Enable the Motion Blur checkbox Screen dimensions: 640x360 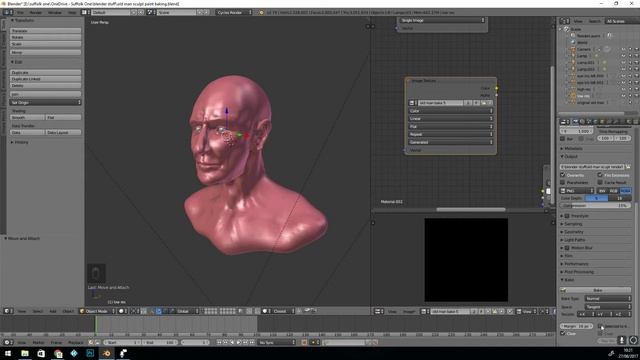[567, 248]
